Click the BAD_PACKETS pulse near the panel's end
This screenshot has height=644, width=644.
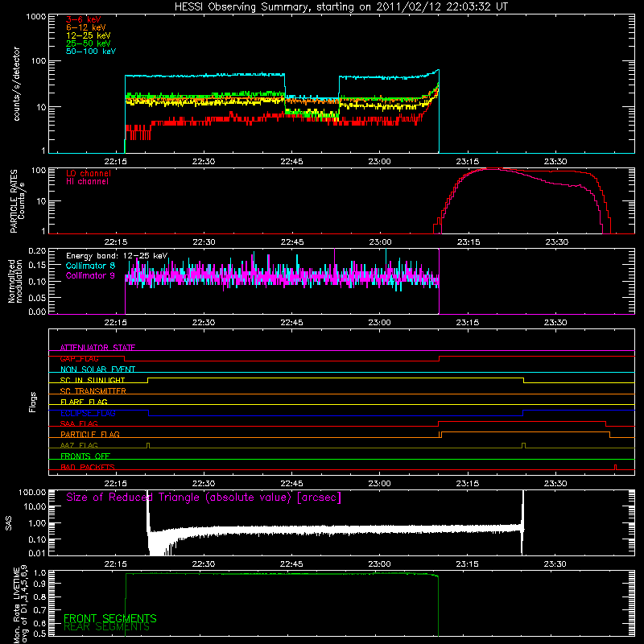click(615, 467)
